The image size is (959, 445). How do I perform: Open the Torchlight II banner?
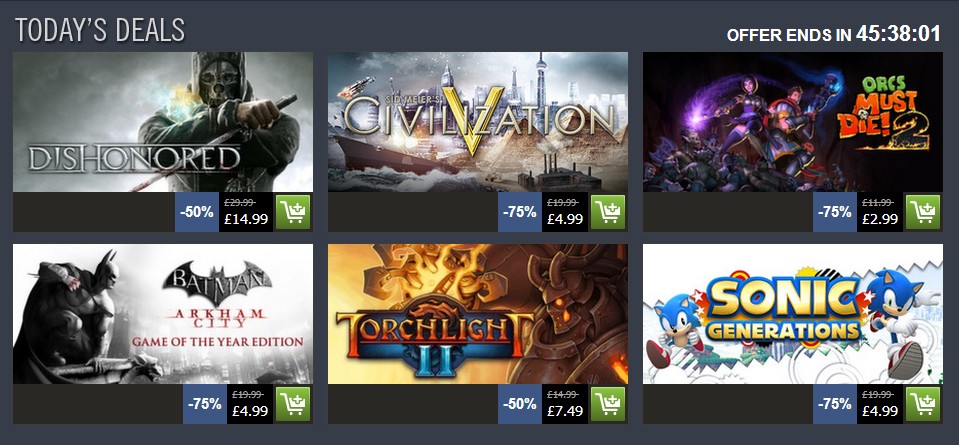click(478, 314)
